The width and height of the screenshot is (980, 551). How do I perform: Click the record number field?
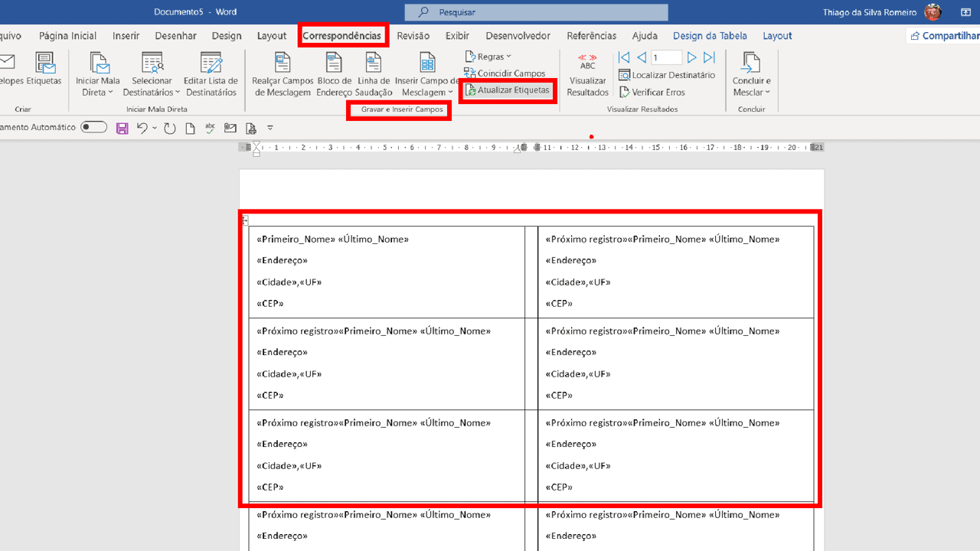tap(666, 57)
